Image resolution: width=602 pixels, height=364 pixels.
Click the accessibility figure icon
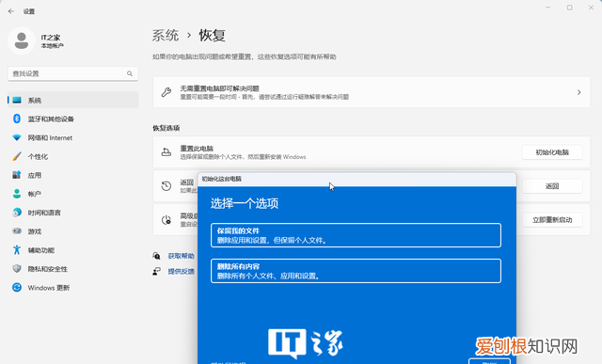pyautogui.click(x=17, y=250)
